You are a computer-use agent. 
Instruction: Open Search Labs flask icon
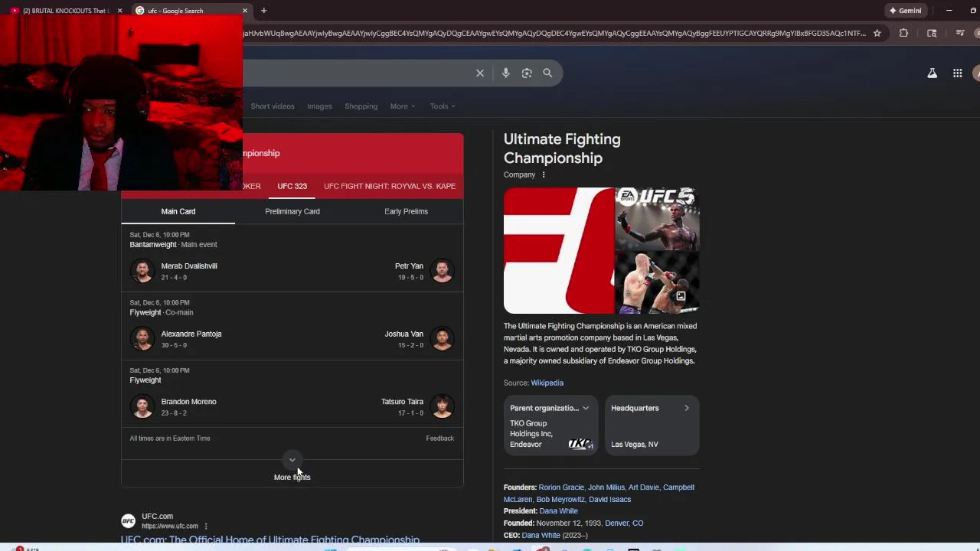click(932, 73)
